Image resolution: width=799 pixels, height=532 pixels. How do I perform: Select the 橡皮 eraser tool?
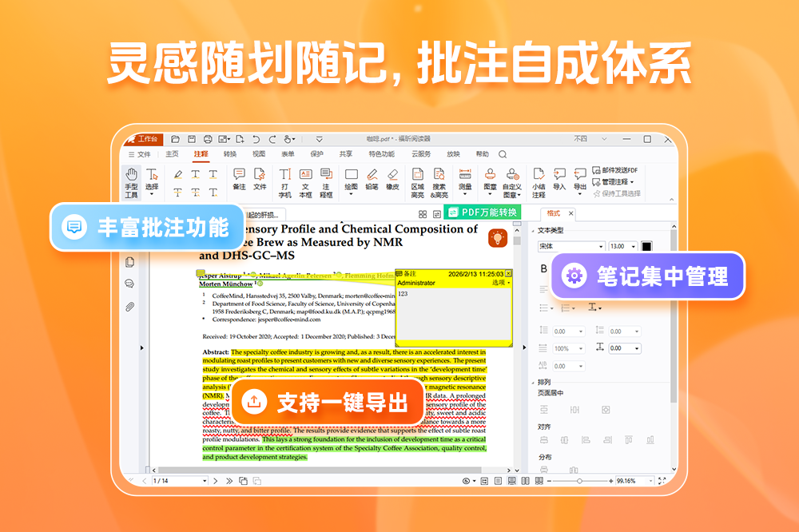[x=392, y=179]
